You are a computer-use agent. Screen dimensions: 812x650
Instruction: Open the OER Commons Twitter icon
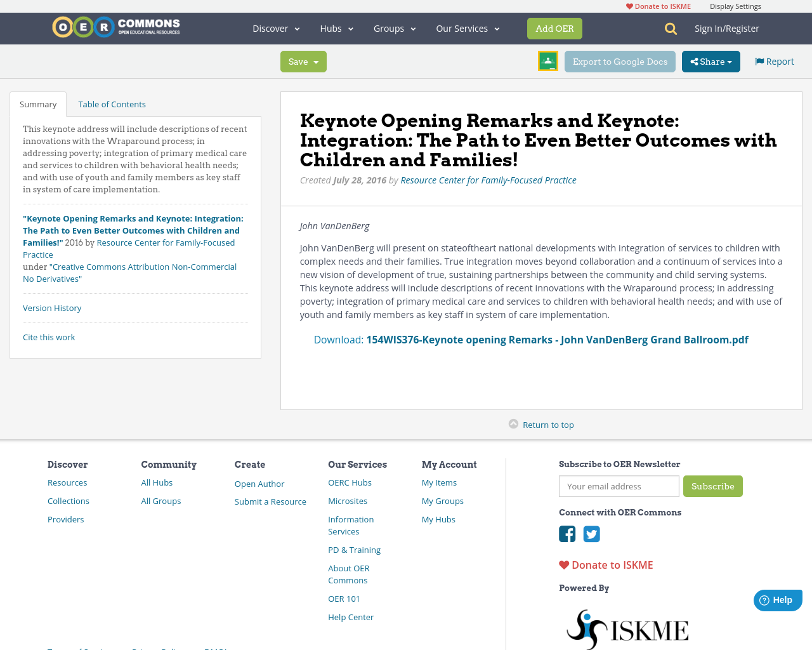point(591,534)
